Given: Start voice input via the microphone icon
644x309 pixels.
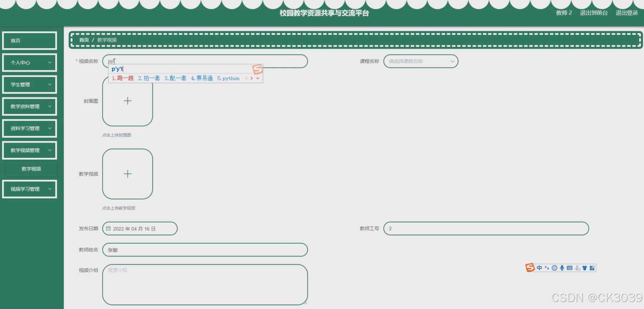Looking at the screenshot, I should (x=562, y=268).
